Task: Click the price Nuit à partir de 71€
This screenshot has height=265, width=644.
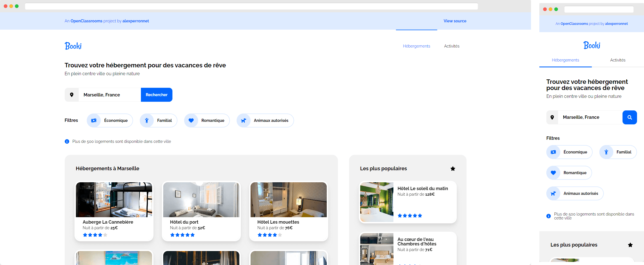Action: pyautogui.click(x=415, y=250)
